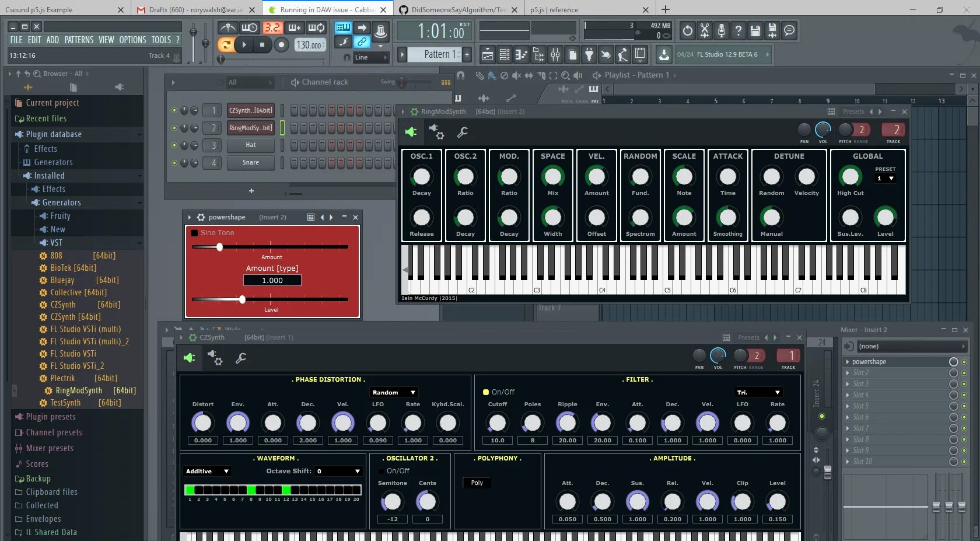
Task: Click the render as audio file icon
Action: (x=772, y=30)
